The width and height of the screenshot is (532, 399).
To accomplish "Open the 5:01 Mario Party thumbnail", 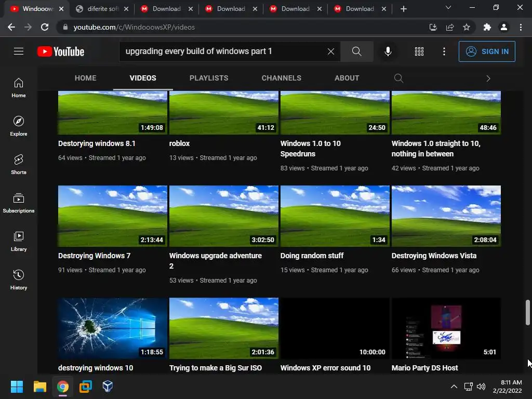I will (x=446, y=328).
